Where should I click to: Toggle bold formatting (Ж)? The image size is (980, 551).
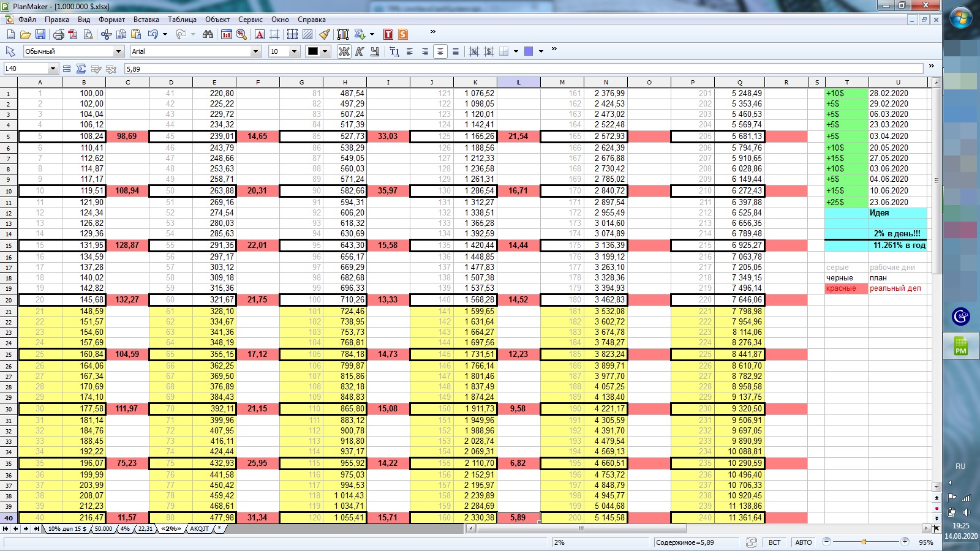[344, 51]
